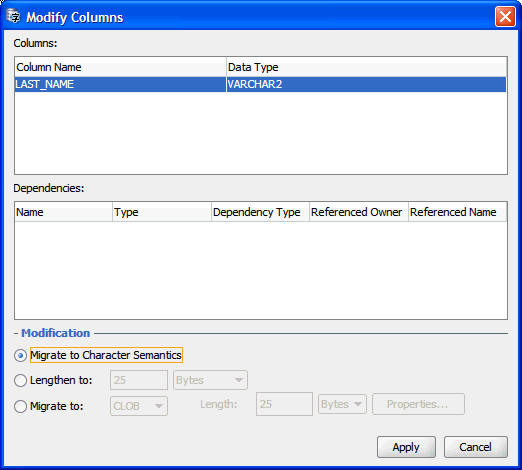The height and width of the screenshot is (470, 522).
Task: Close the Modify Columns dialog
Action: pyautogui.click(x=505, y=16)
